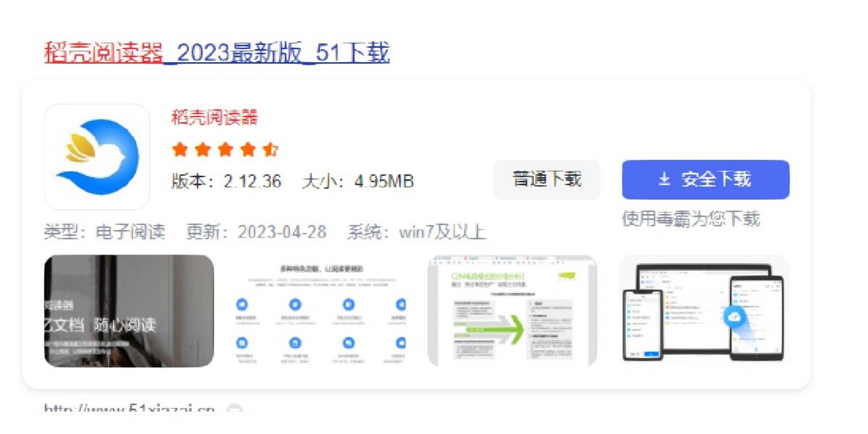Click the 稻壳阅读器 blue bird app icon

pyautogui.click(x=97, y=157)
